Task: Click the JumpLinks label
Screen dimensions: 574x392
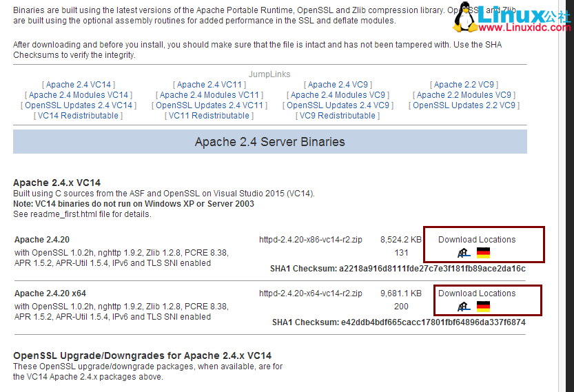Action: (x=269, y=74)
